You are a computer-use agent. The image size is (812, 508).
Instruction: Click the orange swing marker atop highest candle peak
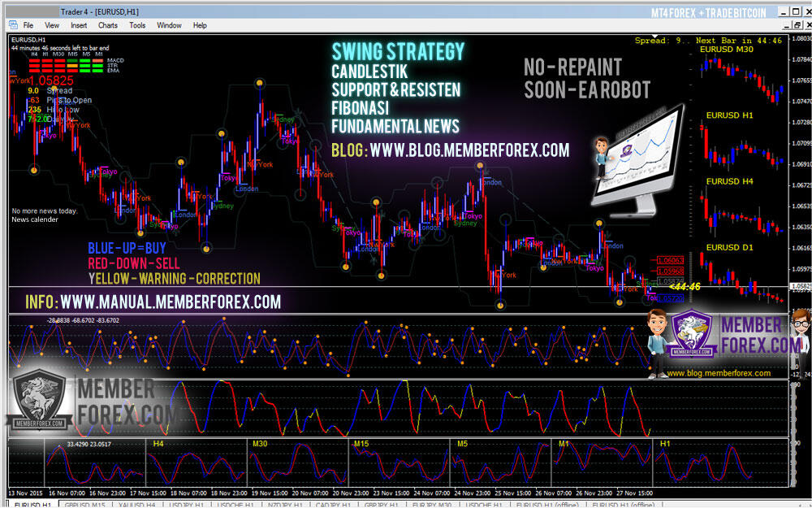260,83
